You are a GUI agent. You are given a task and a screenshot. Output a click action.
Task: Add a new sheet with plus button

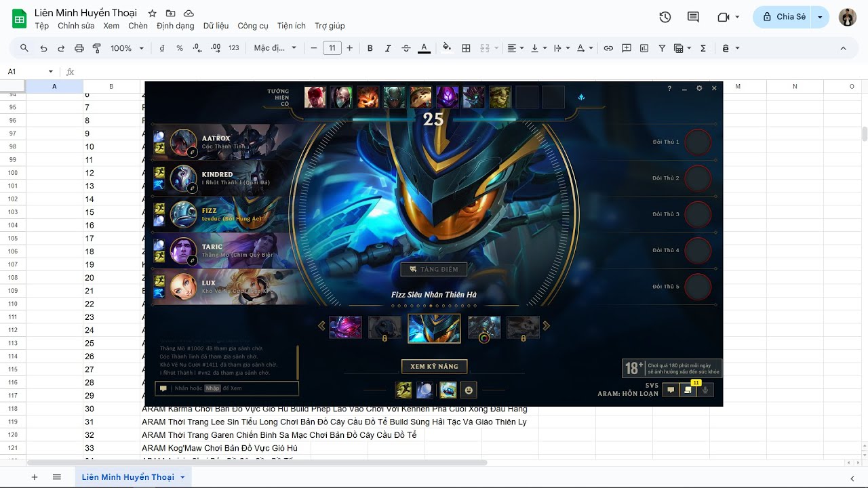(35, 477)
